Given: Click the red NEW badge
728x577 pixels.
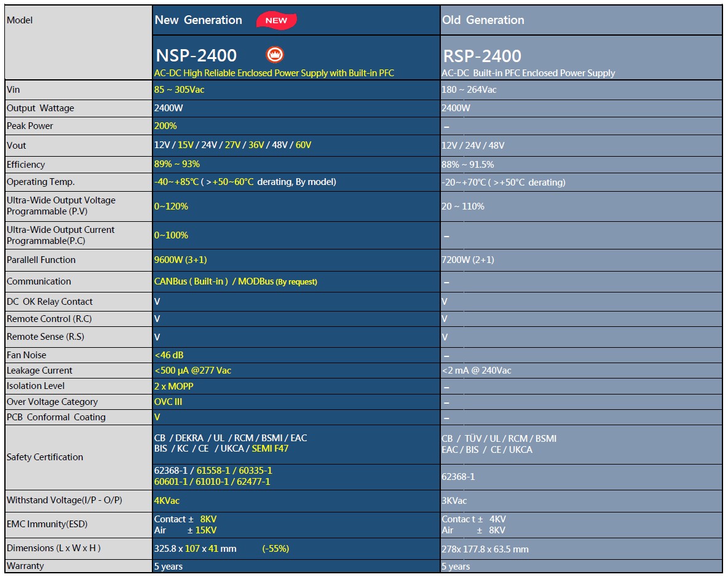Looking at the screenshot, I should [276, 20].
